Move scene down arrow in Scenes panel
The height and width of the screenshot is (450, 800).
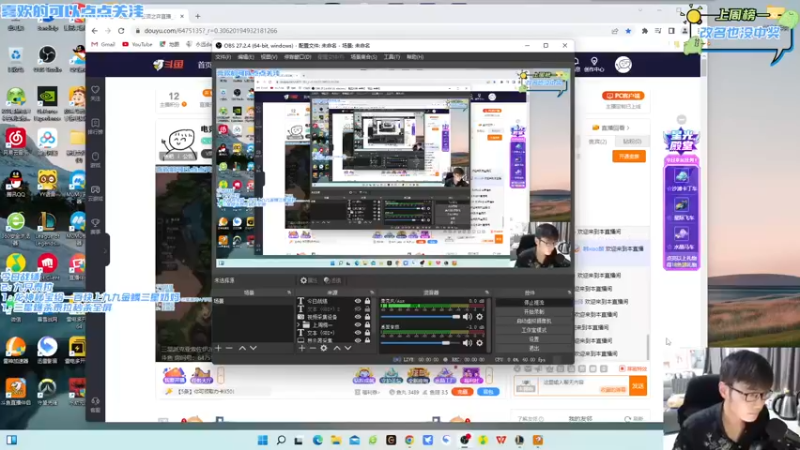253,348
